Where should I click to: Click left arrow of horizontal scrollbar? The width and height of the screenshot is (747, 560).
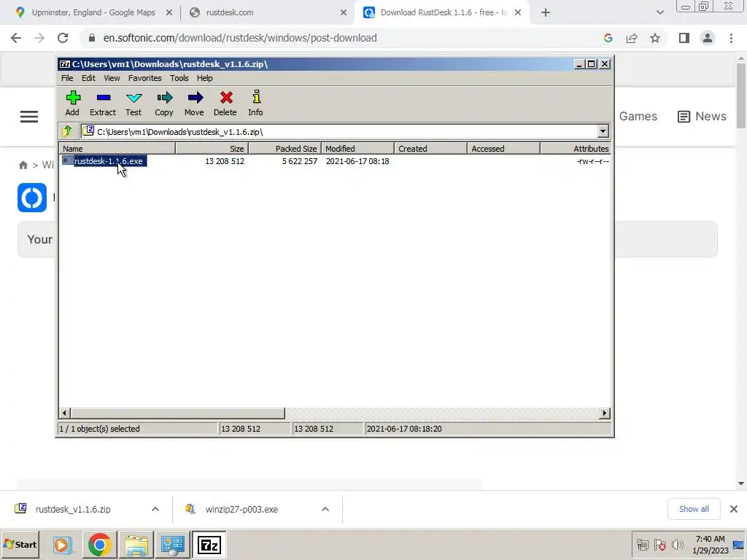pyautogui.click(x=65, y=413)
